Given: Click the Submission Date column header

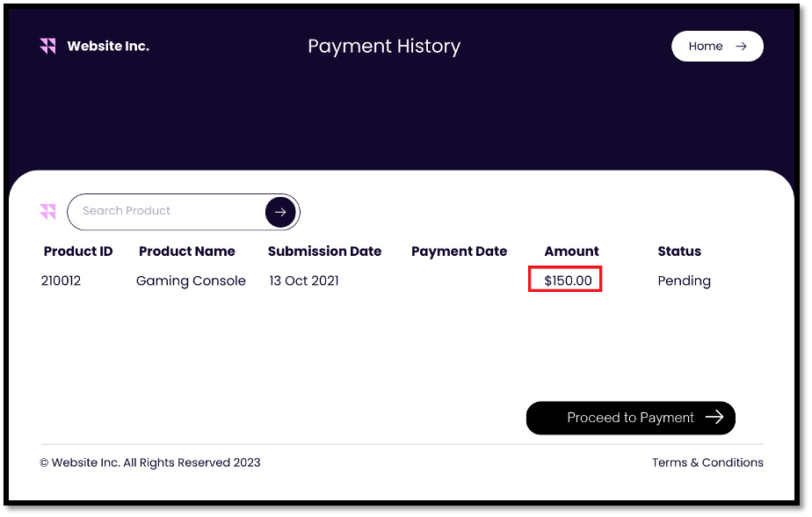Looking at the screenshot, I should 324,251.
